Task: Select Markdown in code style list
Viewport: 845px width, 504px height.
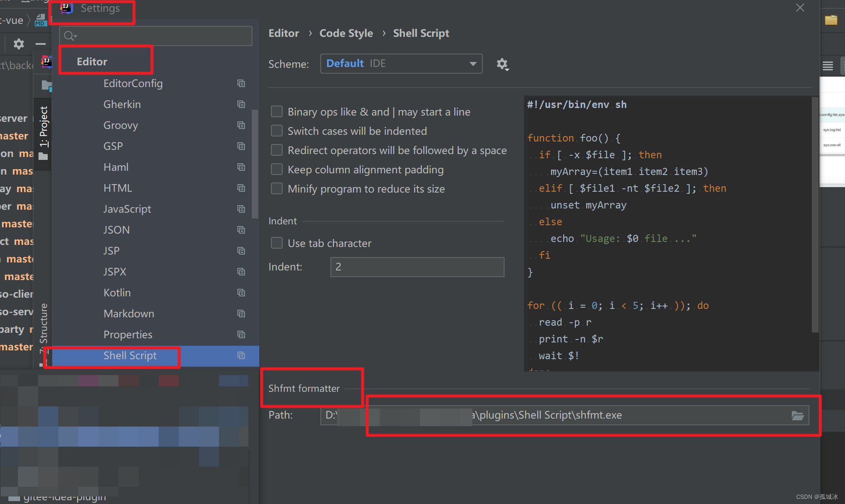Action: (129, 314)
